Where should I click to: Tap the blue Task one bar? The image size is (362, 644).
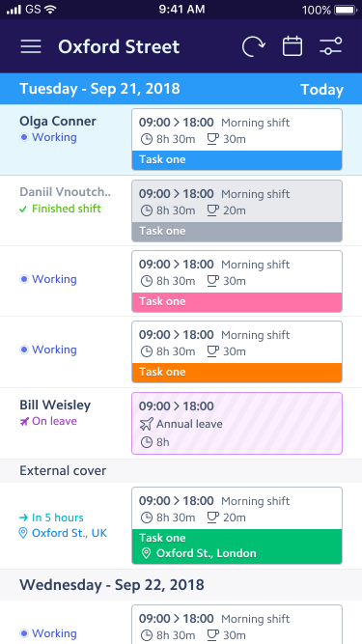[237, 160]
